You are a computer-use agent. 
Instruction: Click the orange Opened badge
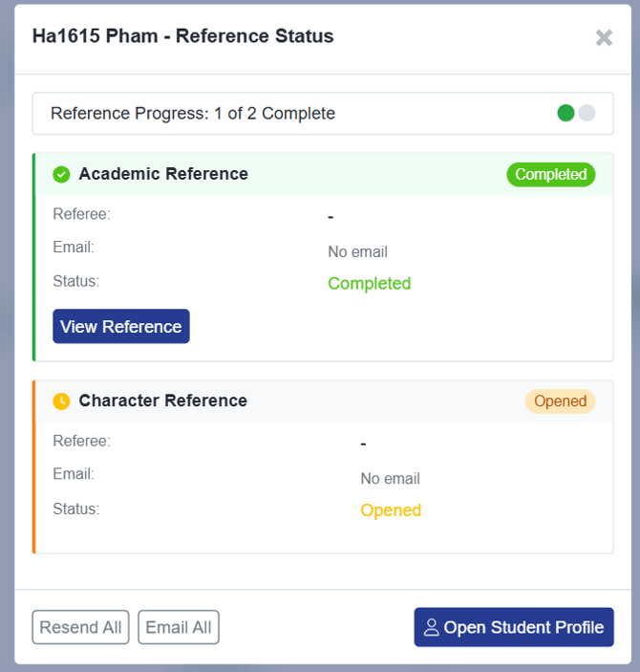pos(561,401)
